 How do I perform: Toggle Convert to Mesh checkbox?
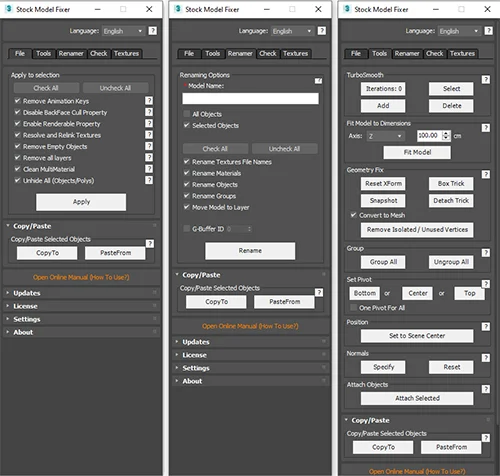(x=354, y=215)
